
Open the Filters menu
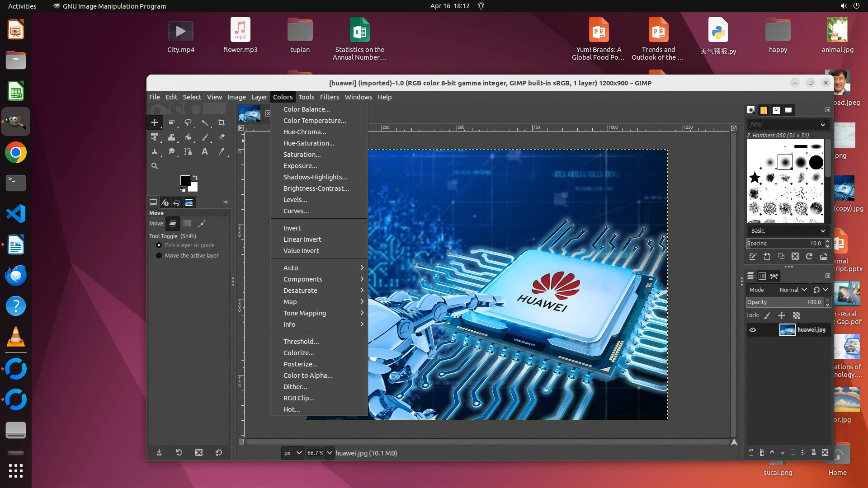[329, 97]
